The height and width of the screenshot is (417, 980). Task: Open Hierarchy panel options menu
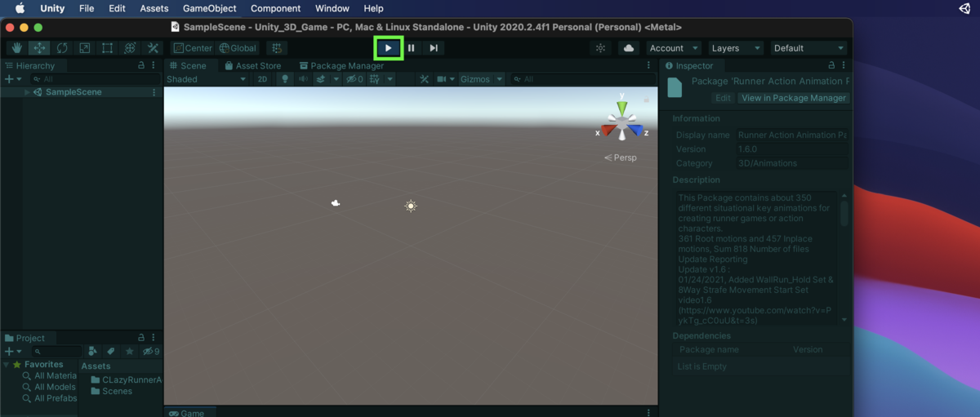pyautogui.click(x=154, y=66)
